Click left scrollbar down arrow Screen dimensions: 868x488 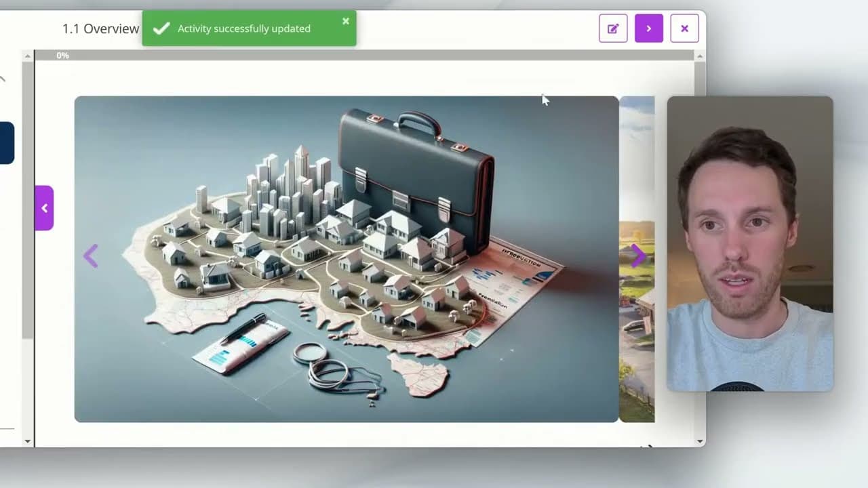coord(28,441)
